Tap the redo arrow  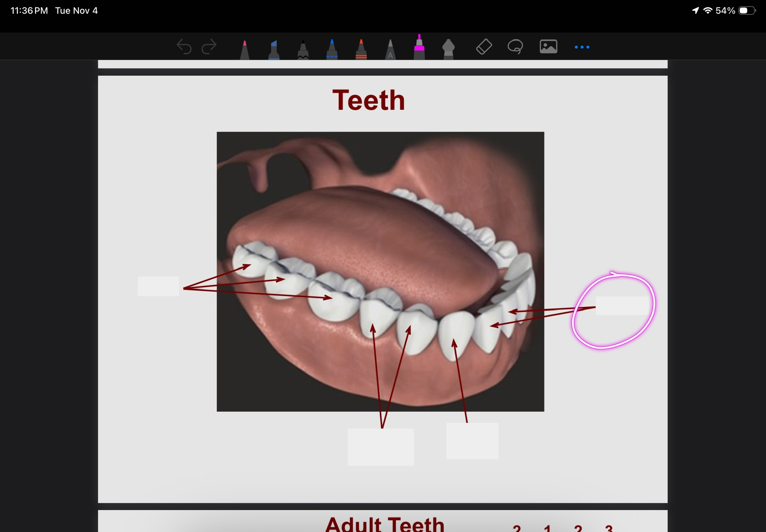click(x=209, y=47)
